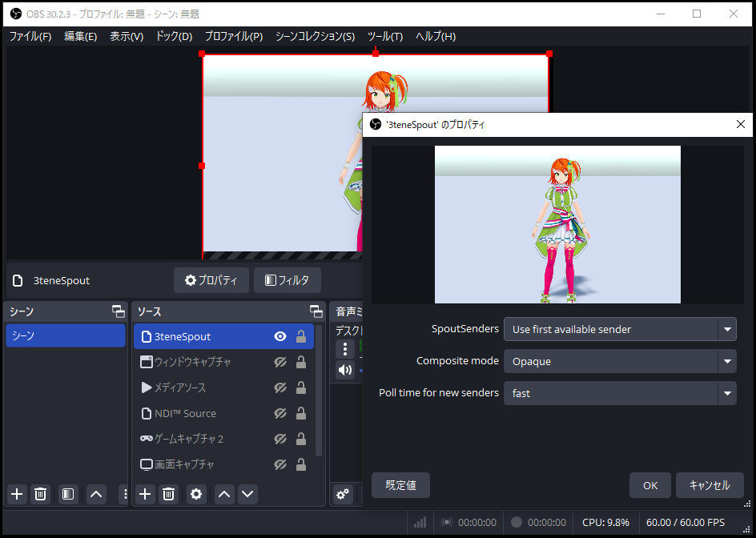Click the 60.00 / 60.00 FPS status text
Screen dimensions: 756x538
pyautogui.click(x=686, y=523)
